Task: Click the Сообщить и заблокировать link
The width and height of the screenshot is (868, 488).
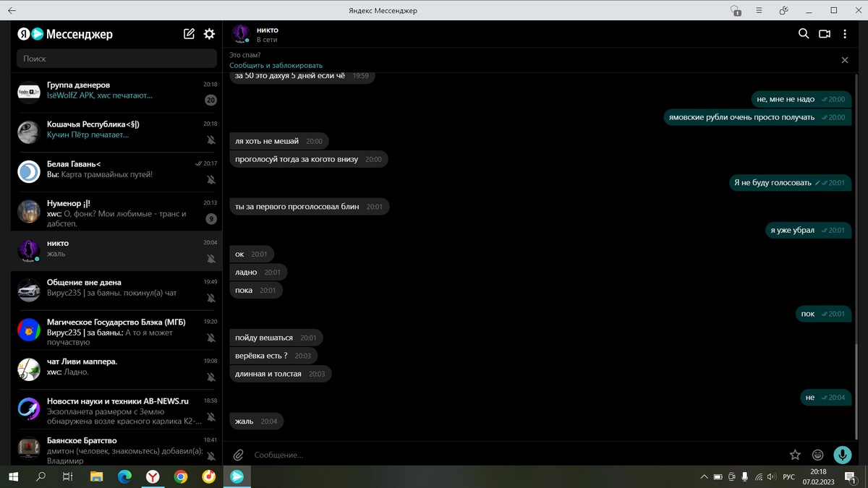Action: (276, 65)
